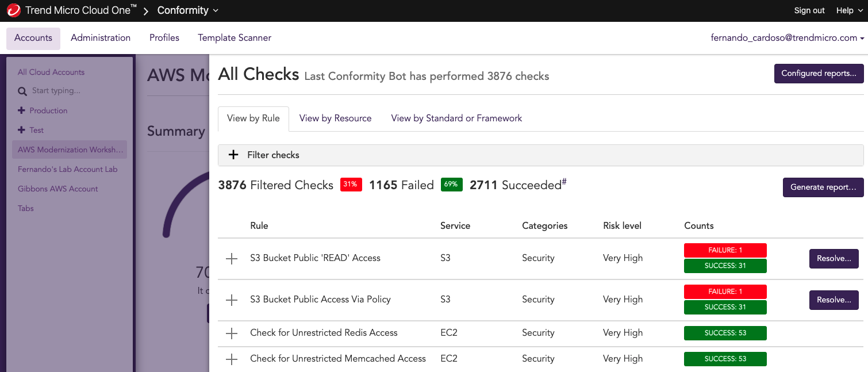Expand the Production account group
Image resolution: width=868 pixels, height=372 pixels.
(21, 110)
